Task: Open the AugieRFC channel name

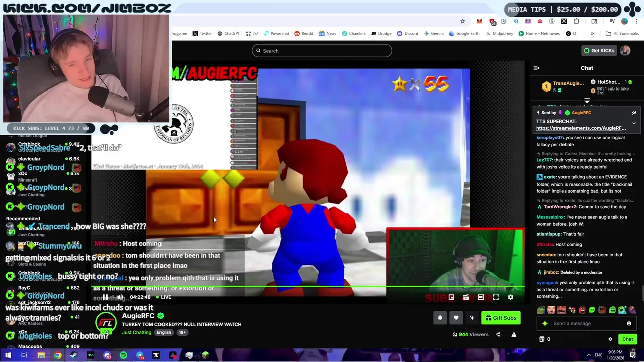Action: coord(138,316)
